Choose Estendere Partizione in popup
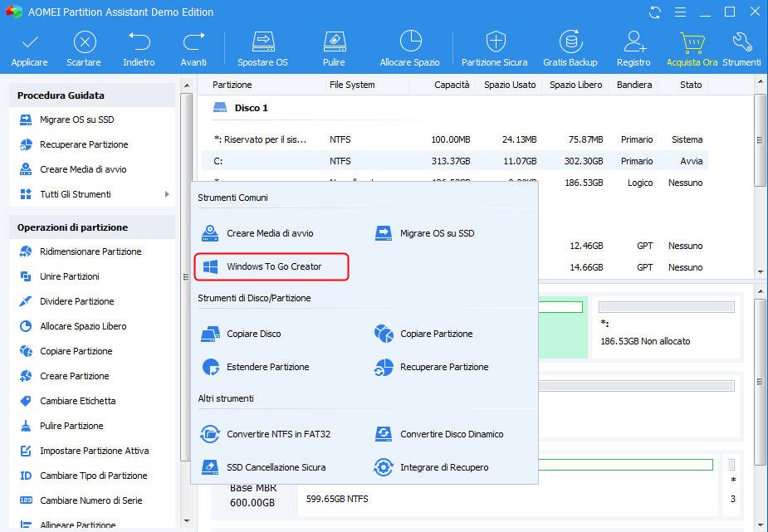This screenshot has width=768, height=532. [x=255, y=367]
